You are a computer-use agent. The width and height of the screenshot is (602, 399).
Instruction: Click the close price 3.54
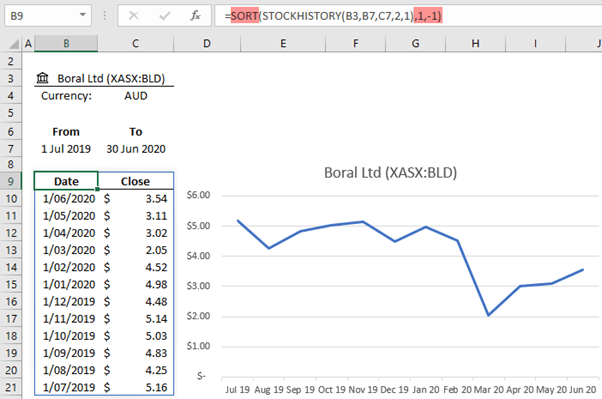point(136,199)
